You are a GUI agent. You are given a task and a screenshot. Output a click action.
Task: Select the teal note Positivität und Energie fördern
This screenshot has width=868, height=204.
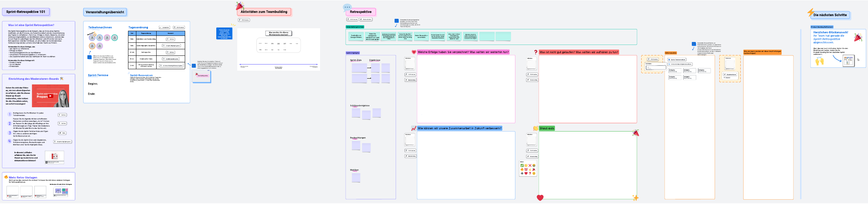click(356, 36)
